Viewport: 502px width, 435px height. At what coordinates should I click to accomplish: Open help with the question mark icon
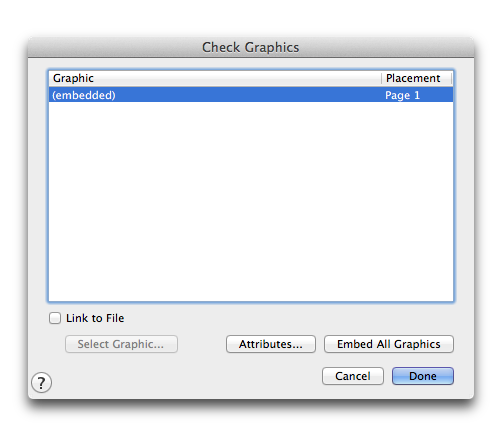(x=41, y=382)
